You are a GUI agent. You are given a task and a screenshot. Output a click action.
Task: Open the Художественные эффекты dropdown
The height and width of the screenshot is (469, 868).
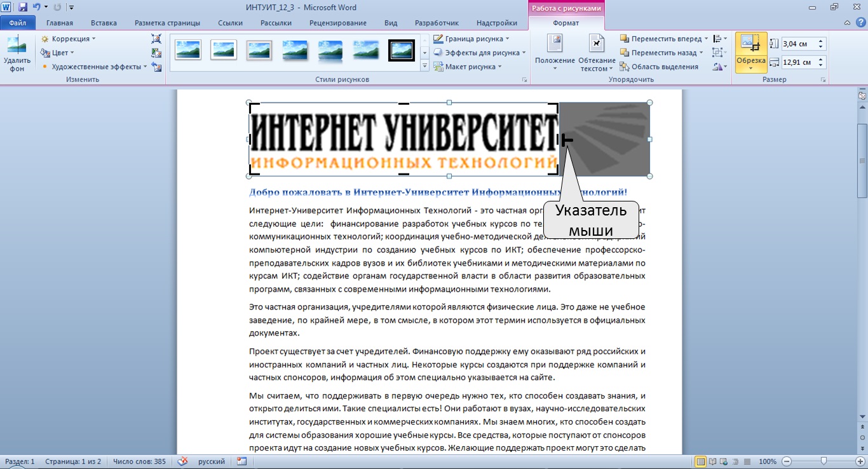tap(94, 67)
